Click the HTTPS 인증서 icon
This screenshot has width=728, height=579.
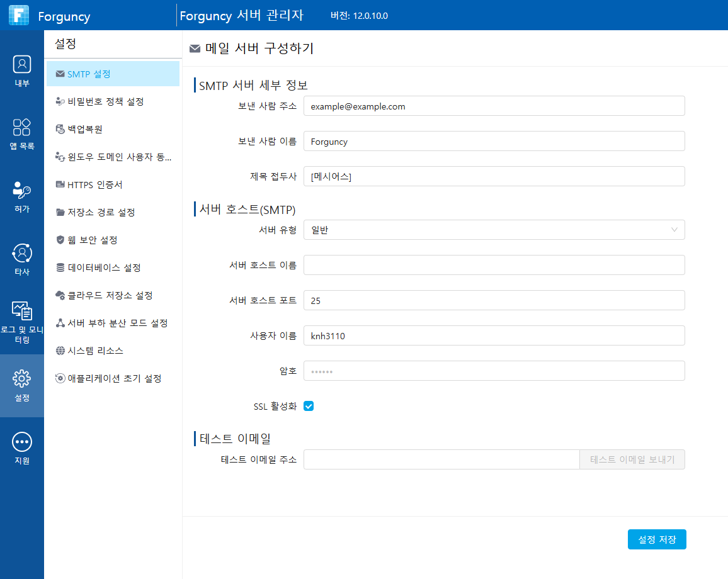[x=60, y=184]
